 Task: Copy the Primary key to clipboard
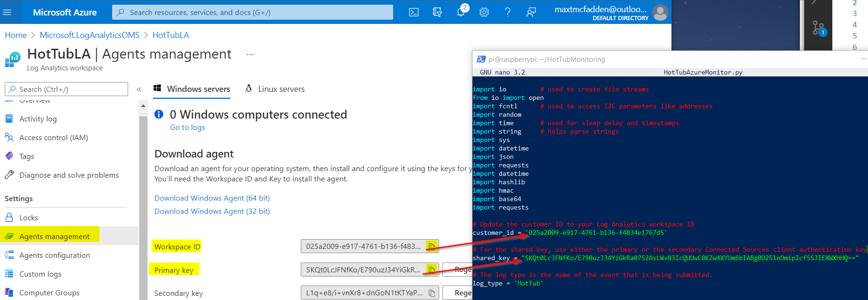click(x=432, y=270)
